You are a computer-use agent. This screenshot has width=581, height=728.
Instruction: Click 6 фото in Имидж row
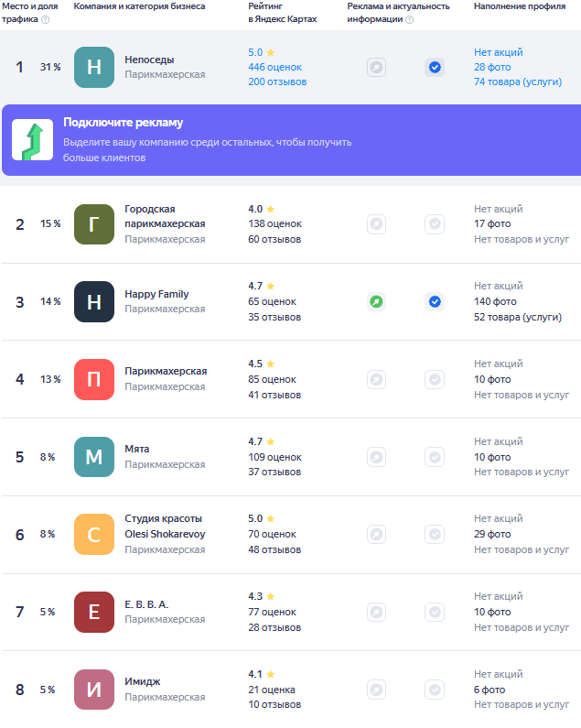coord(490,690)
